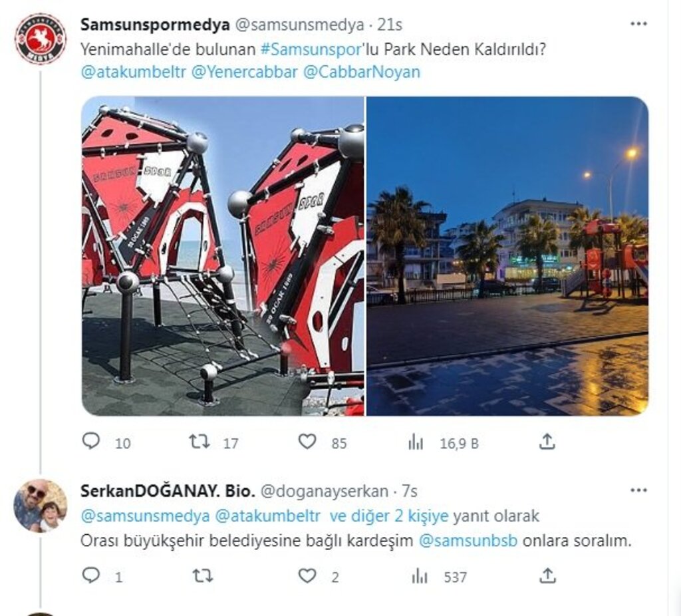Open more options for SerkanDOĞANAY reply

coord(638,490)
